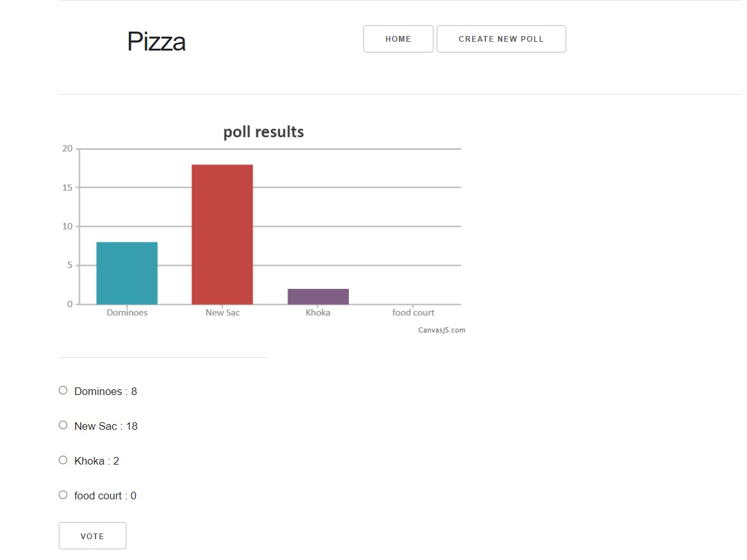Click the teal Dominoes bar
Viewport: 747px width, 560px height.
pos(126,272)
